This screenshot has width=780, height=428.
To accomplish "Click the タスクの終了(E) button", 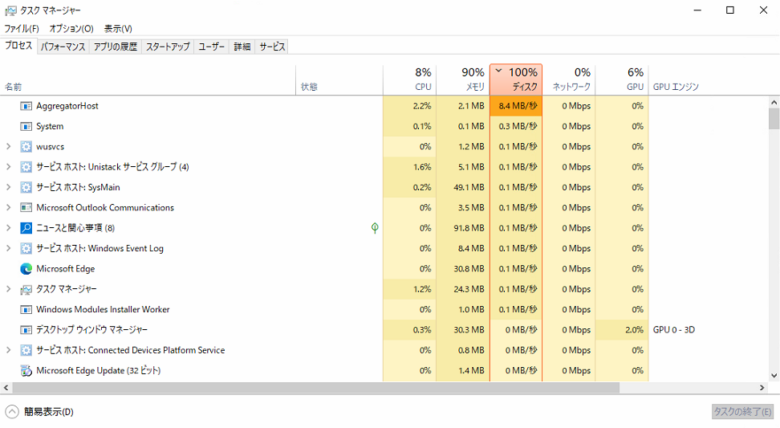I will click(x=743, y=412).
